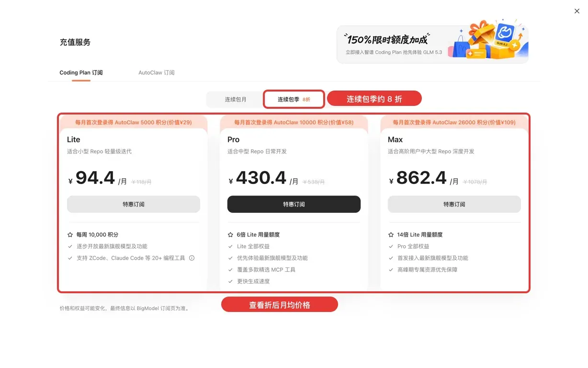Click the star icon next to 14倍 Lite 用量额度
The image size is (588, 368).
(x=391, y=235)
